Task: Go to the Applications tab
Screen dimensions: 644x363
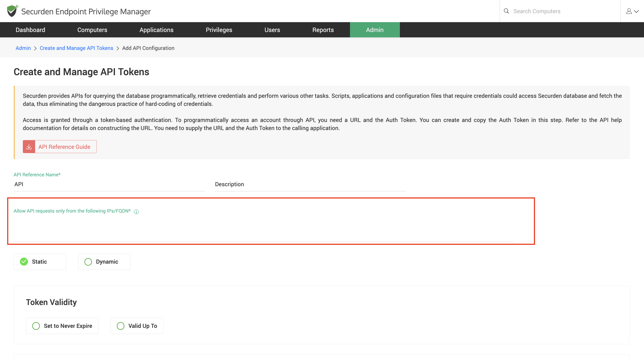Action: 156,30
